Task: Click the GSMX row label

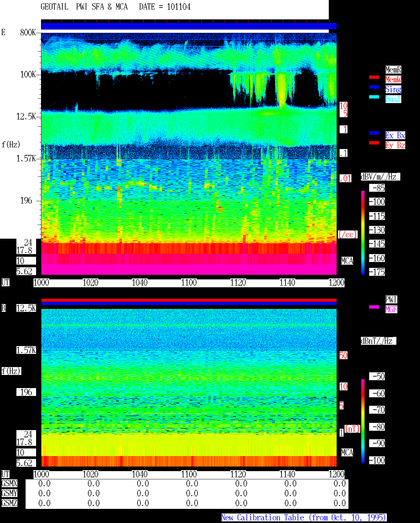Action: pyautogui.click(x=9, y=483)
